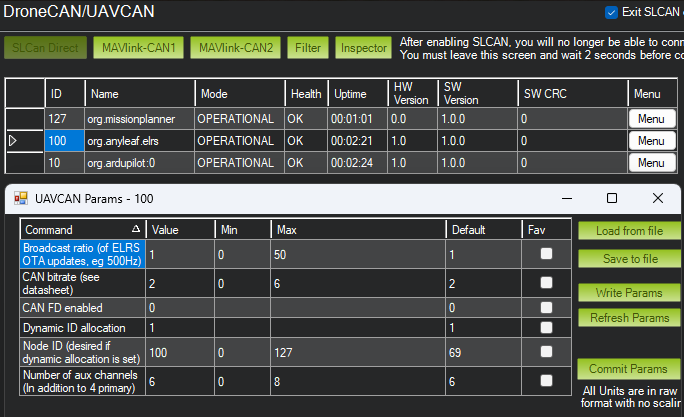Image resolution: width=684 pixels, height=417 pixels.
Task: Edit the Node ID value cell showing 100
Action: pos(180,352)
